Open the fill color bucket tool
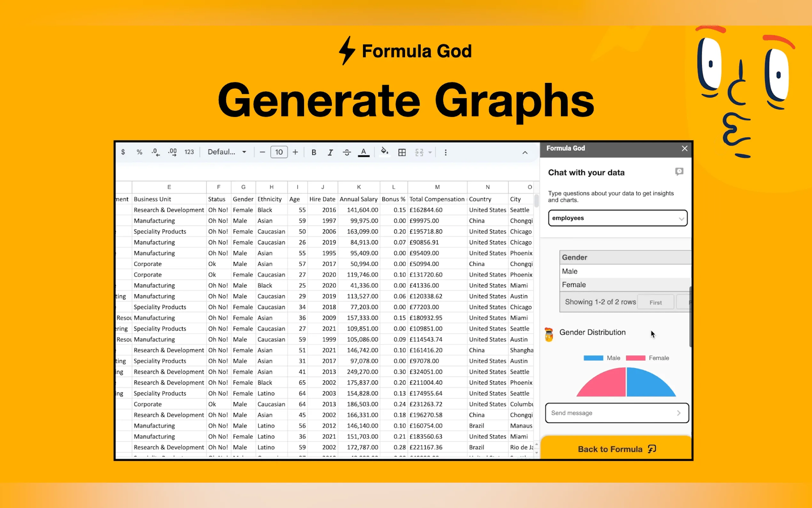812x508 pixels. 384,152
